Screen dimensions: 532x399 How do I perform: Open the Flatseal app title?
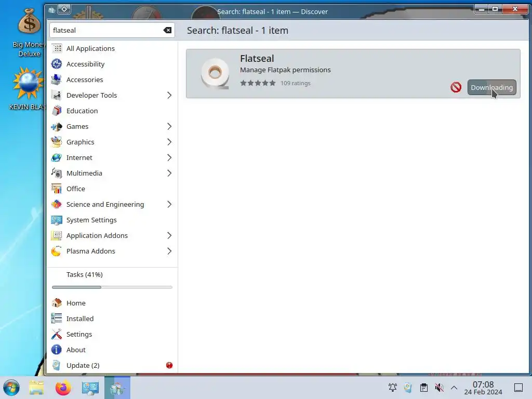click(x=257, y=58)
